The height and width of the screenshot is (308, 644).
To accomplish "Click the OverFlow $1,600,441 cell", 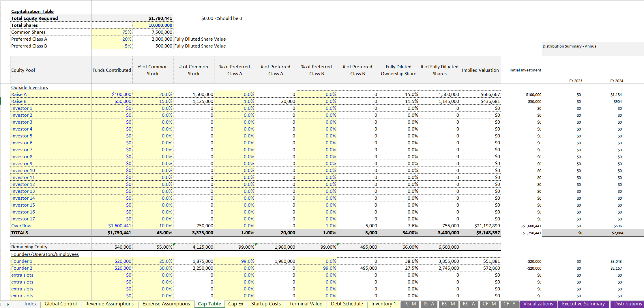I will point(112,226).
